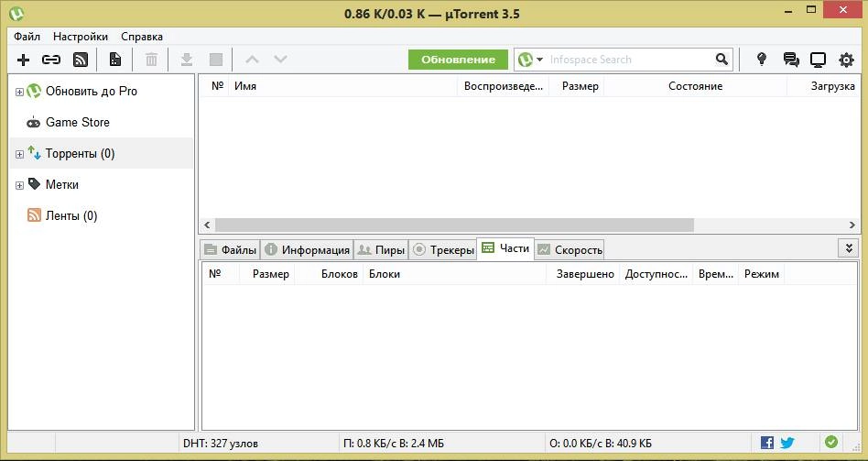The height and width of the screenshot is (461, 868).
Task: Click the Add RSS feed toolbar icon
Action: pos(81,60)
